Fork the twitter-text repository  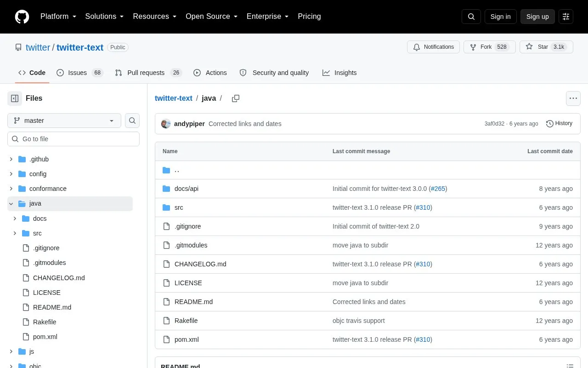tap(490, 47)
